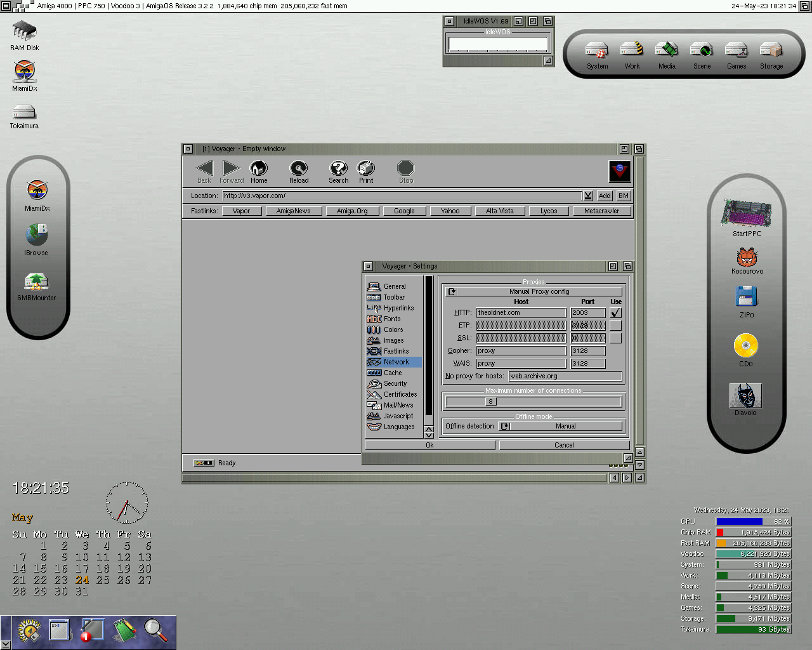Click the Google fastlink button
Image resolution: width=812 pixels, height=650 pixels.
[x=404, y=211]
